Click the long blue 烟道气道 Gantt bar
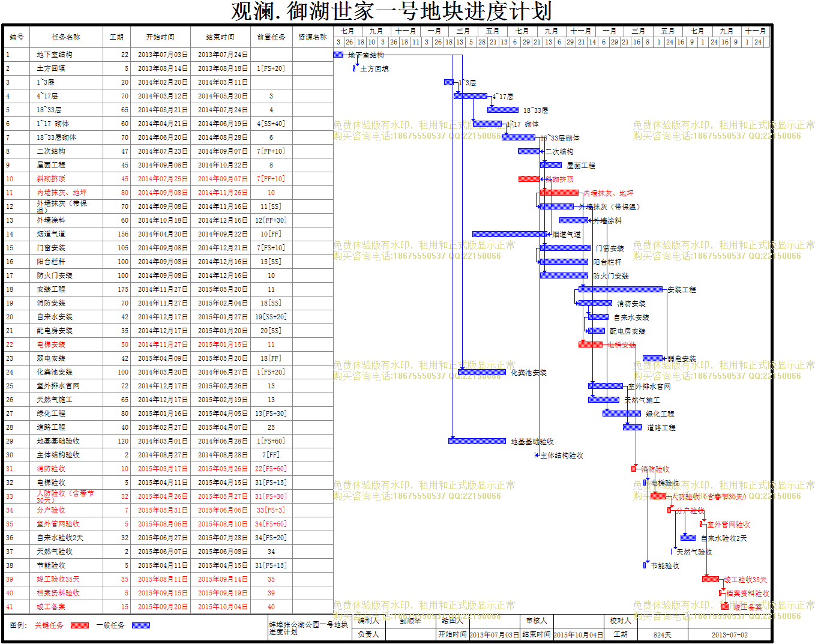 pos(510,234)
